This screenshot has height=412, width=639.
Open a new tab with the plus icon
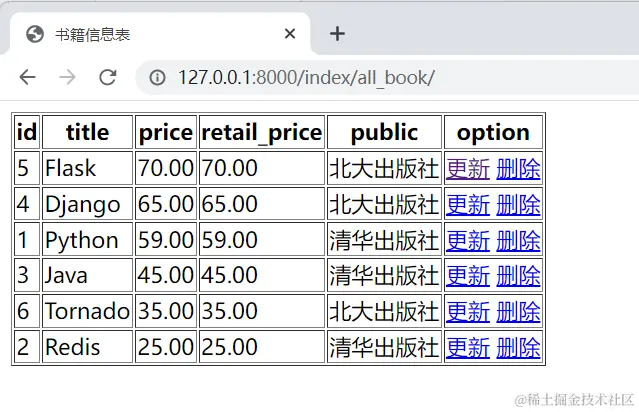[337, 33]
